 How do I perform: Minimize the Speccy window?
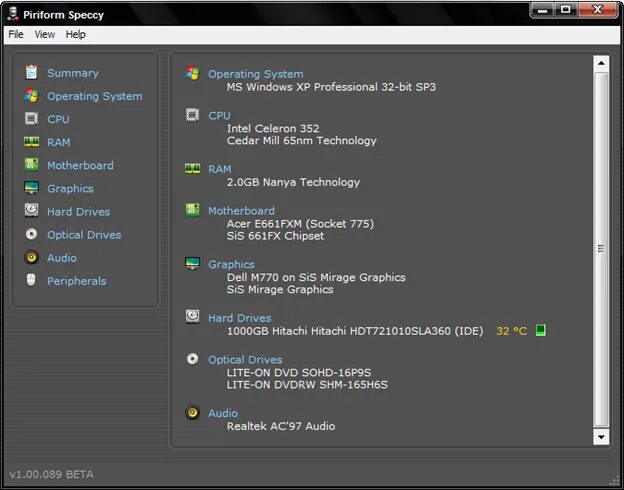[x=542, y=10]
